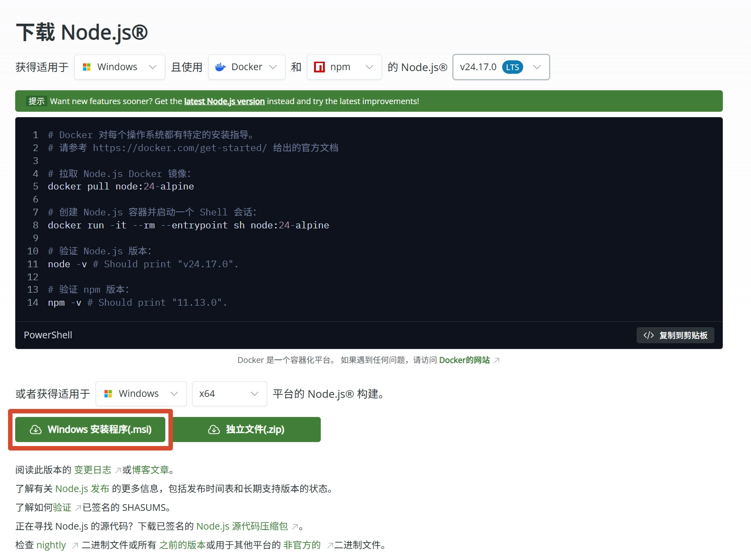This screenshot has width=751, height=560.
Task: Open the 博客文章 link
Action: (x=151, y=470)
